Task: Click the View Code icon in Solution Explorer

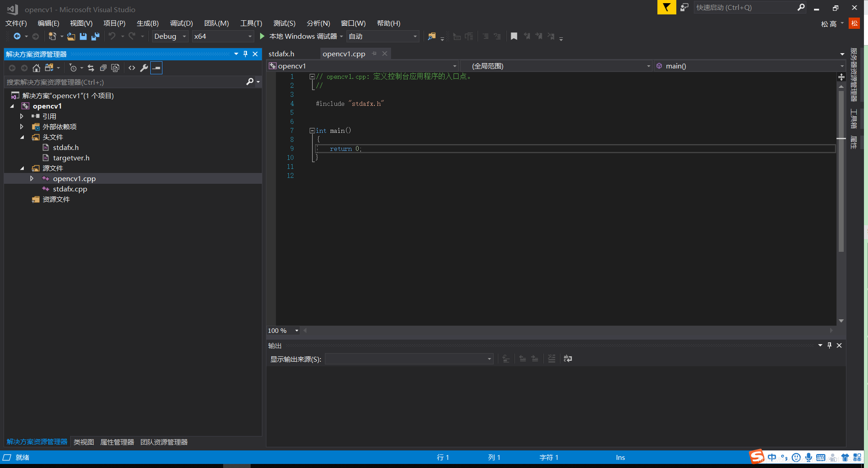Action: click(132, 68)
